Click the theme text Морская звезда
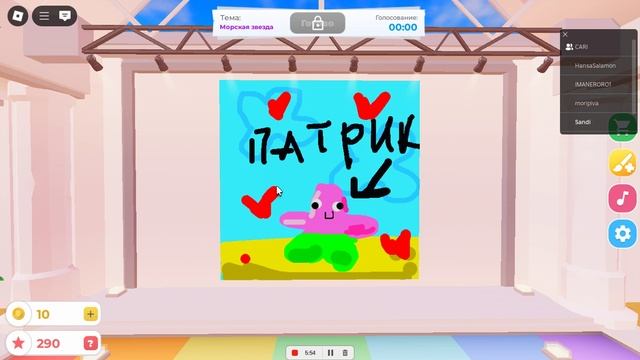This screenshot has height=360, width=640. tap(247, 27)
